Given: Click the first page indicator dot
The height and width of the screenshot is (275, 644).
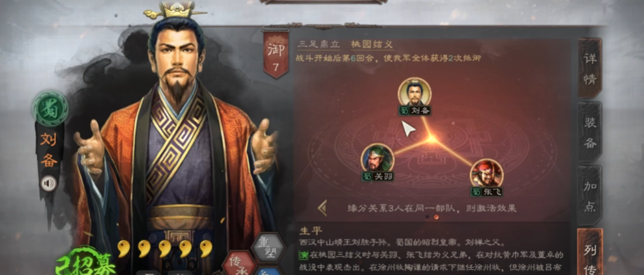Looking at the screenshot, I should click(427, 217).
